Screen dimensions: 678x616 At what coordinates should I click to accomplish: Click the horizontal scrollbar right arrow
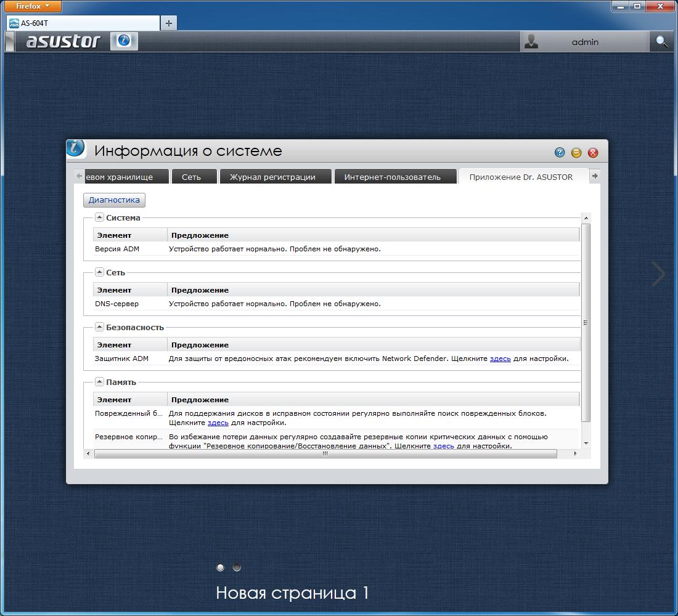click(575, 453)
